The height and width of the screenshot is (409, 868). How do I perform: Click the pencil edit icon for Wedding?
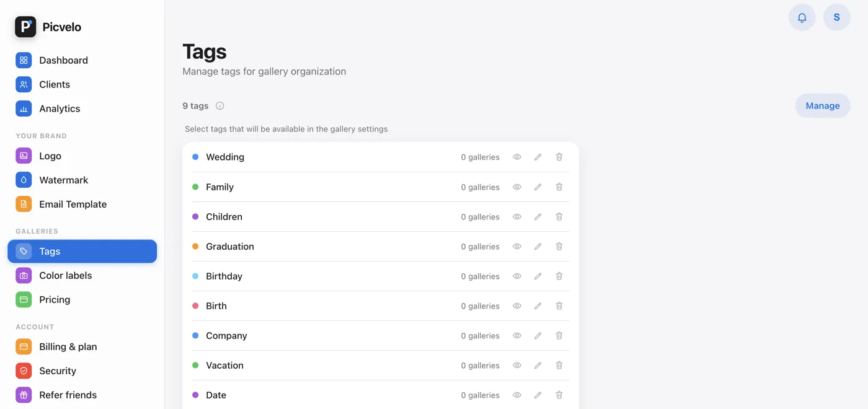(x=538, y=157)
